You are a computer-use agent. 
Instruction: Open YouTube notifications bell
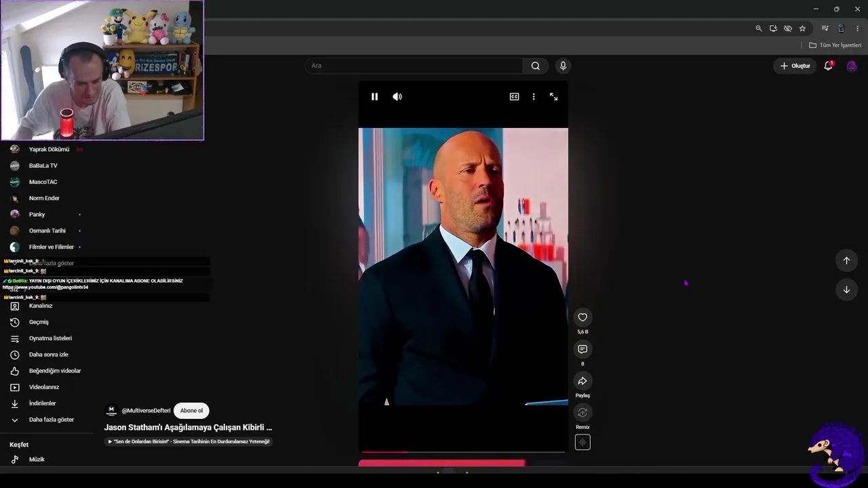[829, 66]
